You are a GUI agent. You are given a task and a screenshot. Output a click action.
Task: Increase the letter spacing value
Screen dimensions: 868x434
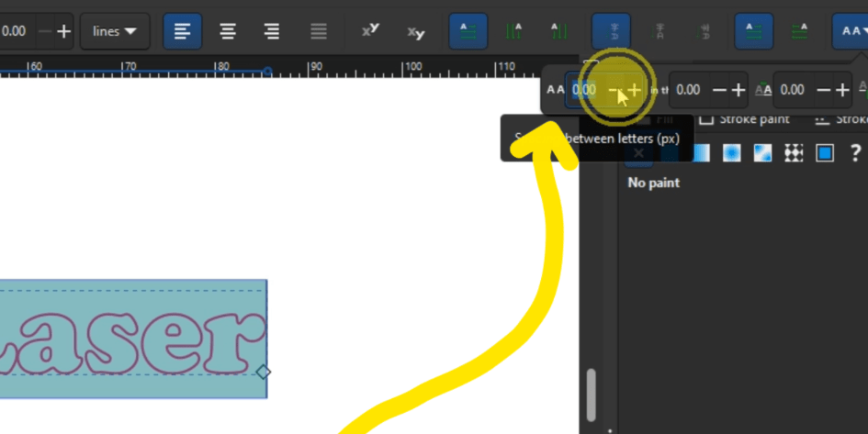tap(634, 90)
